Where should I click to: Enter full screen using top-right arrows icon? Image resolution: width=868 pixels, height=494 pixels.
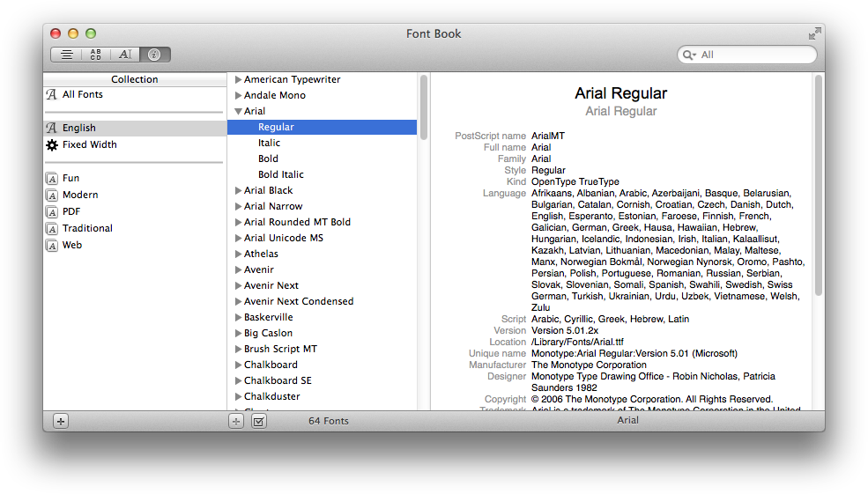click(814, 33)
